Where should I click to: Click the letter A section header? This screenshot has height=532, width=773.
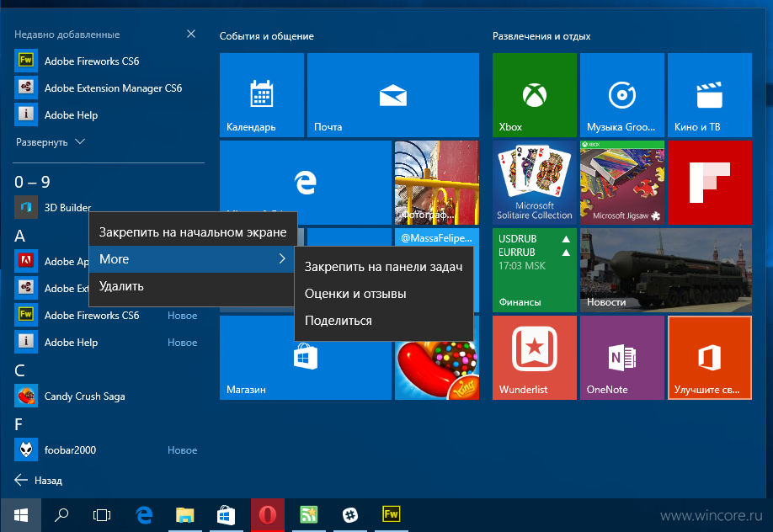19,236
